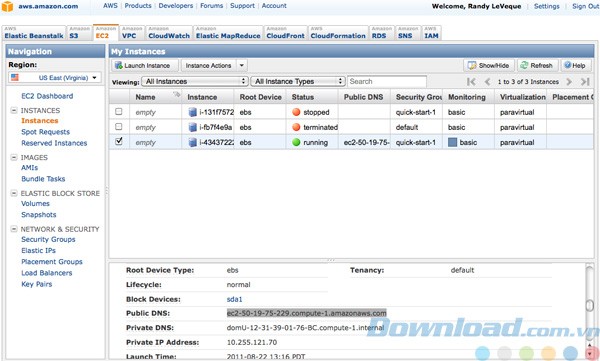Open the Developers top menu link
This screenshot has width=600, height=361.
click(176, 6)
